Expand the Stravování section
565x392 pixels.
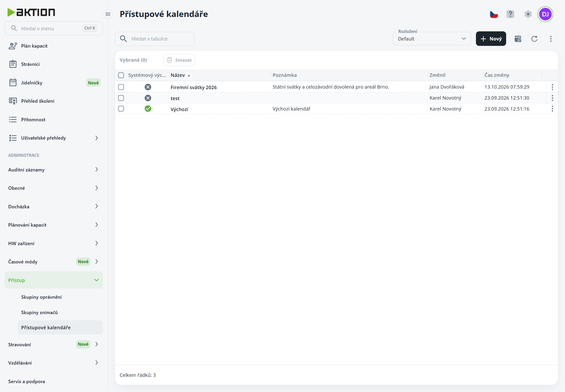(54, 344)
